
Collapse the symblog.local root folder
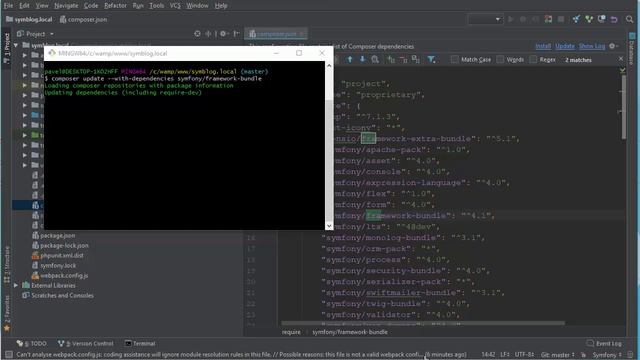tap(16, 45)
